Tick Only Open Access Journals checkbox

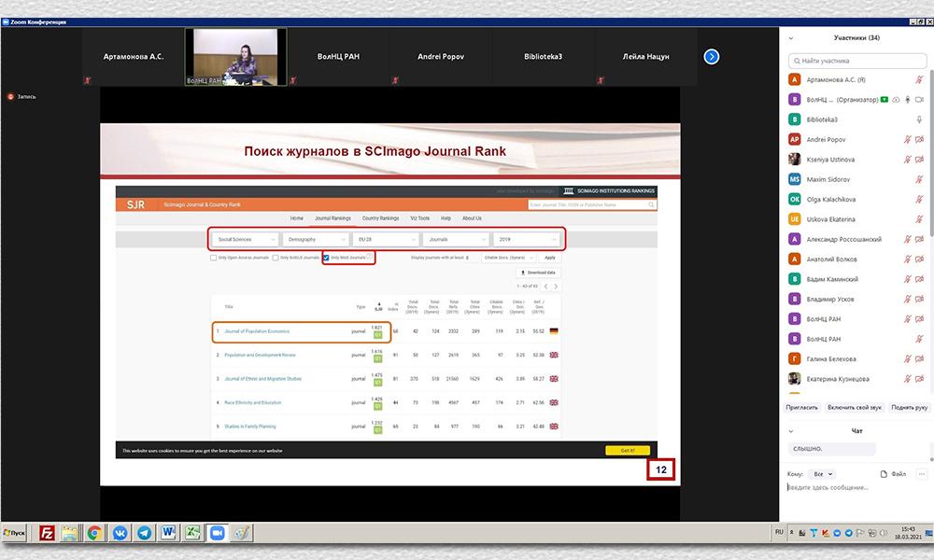tap(213, 258)
